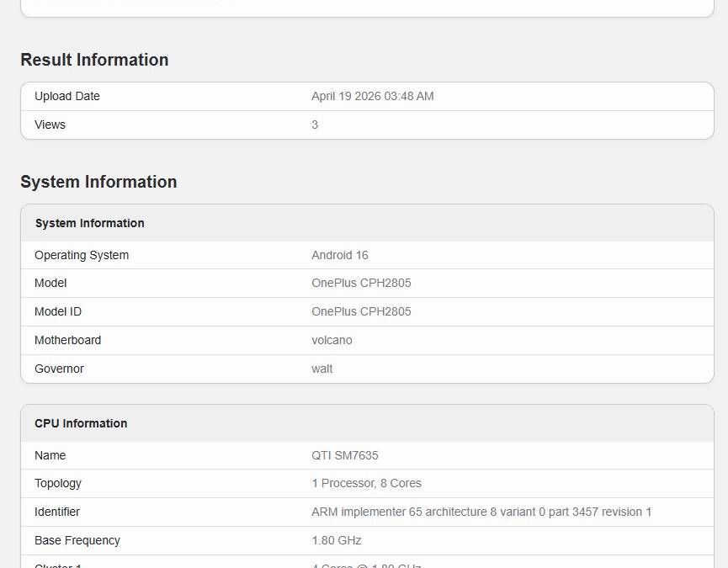Select the Model row label
The width and height of the screenshot is (728, 568).
(50, 284)
